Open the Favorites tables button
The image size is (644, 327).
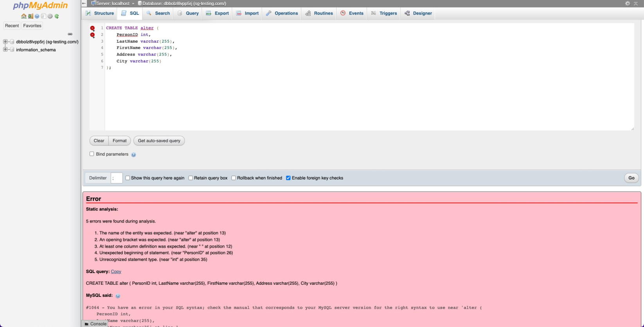pos(32,26)
